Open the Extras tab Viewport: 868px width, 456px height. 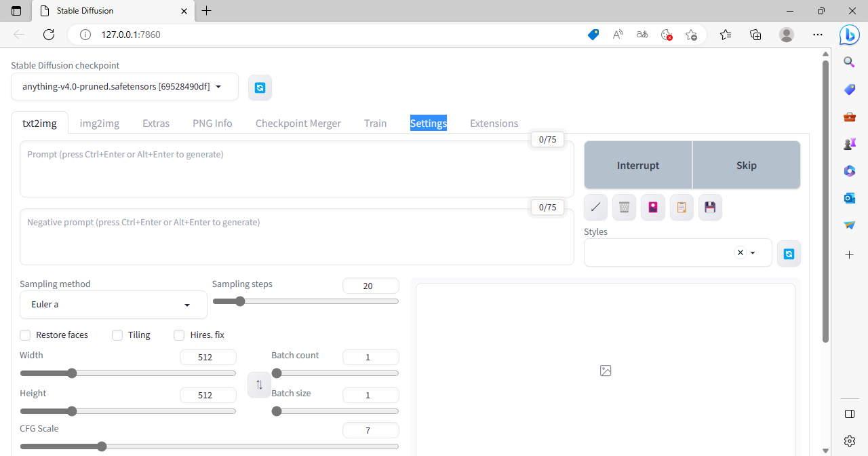[x=156, y=123]
